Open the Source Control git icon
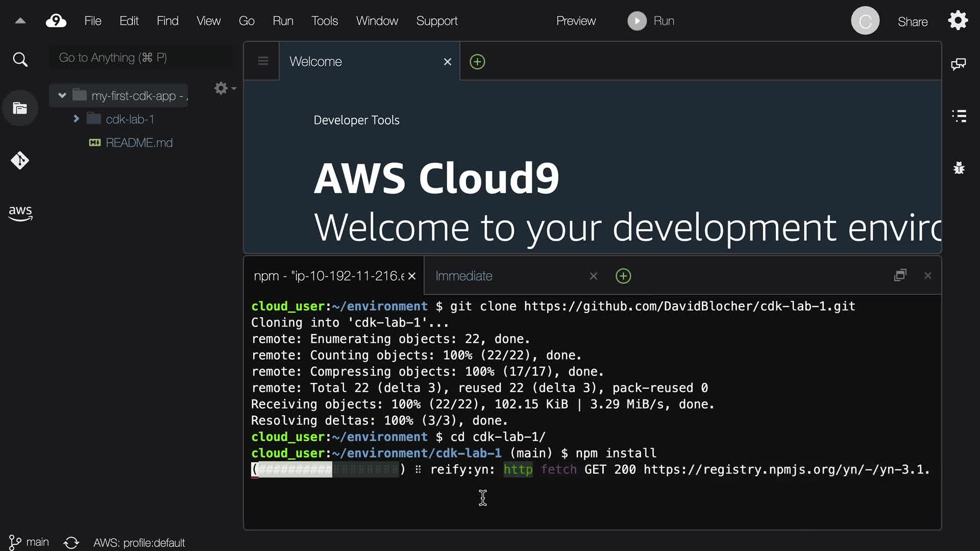980x551 pixels. click(20, 161)
